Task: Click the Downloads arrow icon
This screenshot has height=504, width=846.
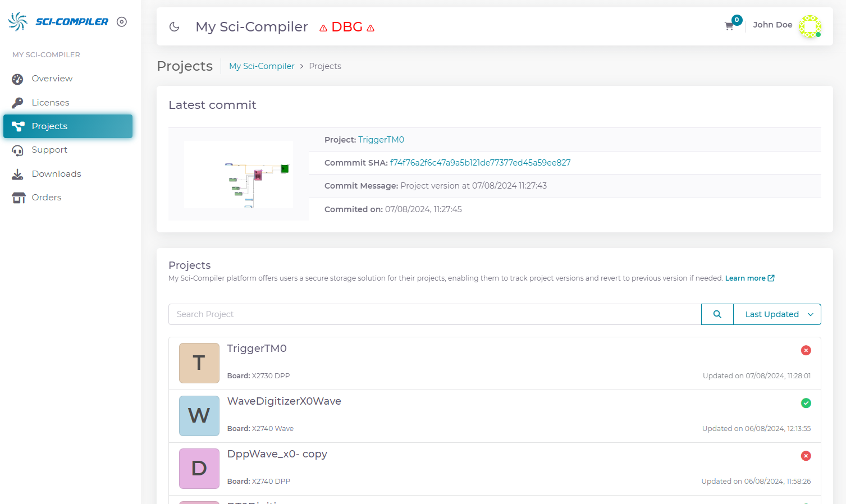Action: tap(18, 174)
